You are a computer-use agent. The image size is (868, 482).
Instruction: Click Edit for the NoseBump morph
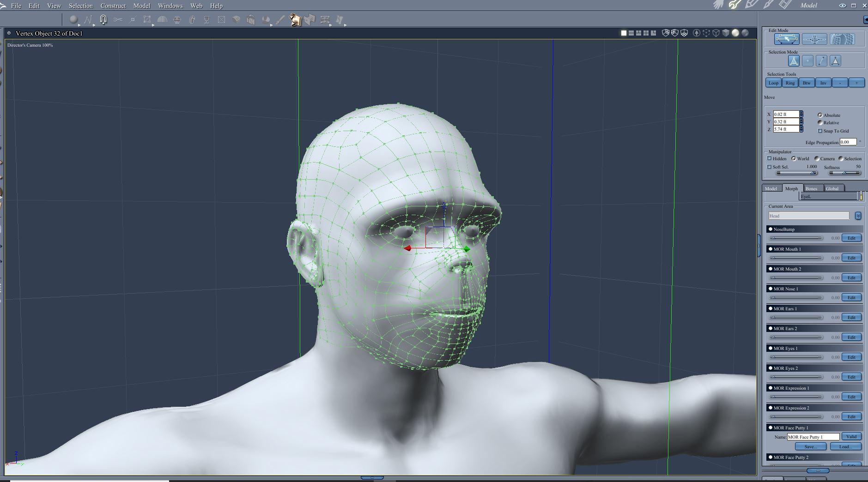click(851, 238)
